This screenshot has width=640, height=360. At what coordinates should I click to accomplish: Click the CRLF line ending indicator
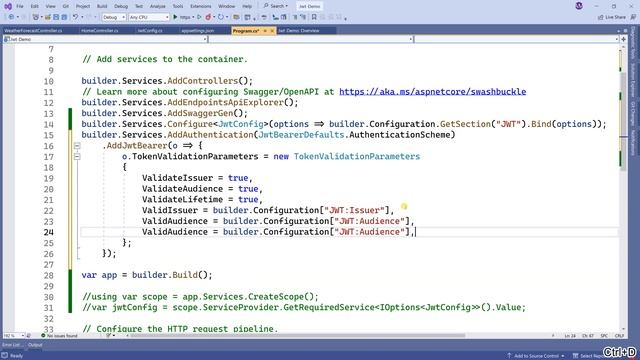click(x=620, y=336)
